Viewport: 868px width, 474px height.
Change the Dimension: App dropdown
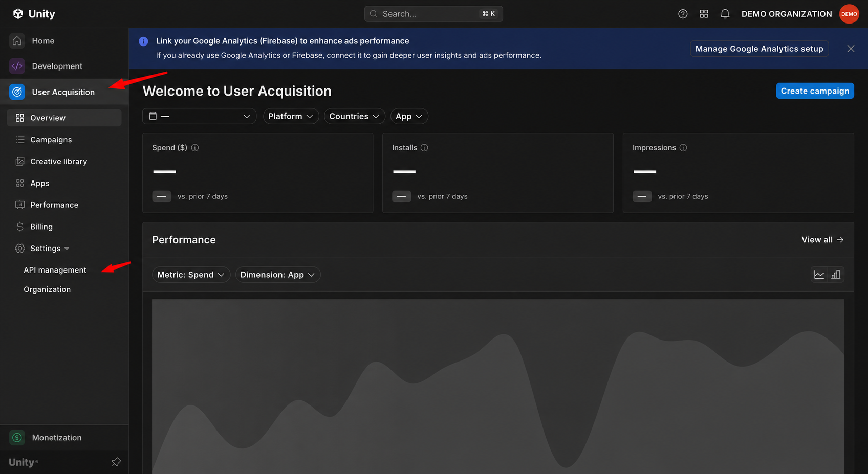tap(278, 275)
